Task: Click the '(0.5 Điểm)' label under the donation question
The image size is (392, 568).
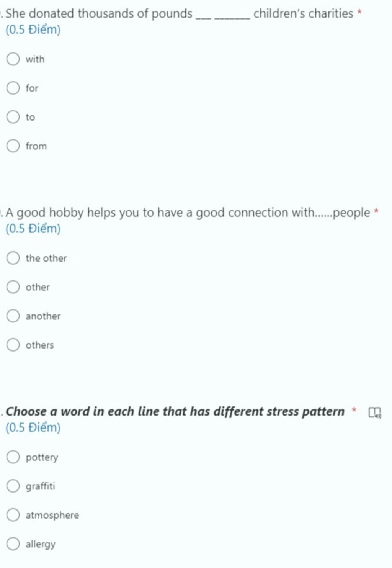Action: point(33,30)
